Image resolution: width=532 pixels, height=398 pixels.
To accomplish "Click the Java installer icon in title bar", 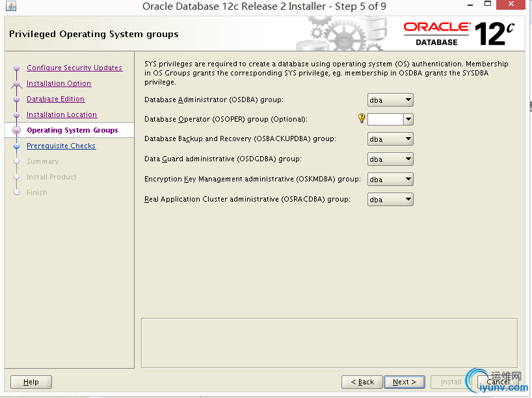I will coord(11,6).
